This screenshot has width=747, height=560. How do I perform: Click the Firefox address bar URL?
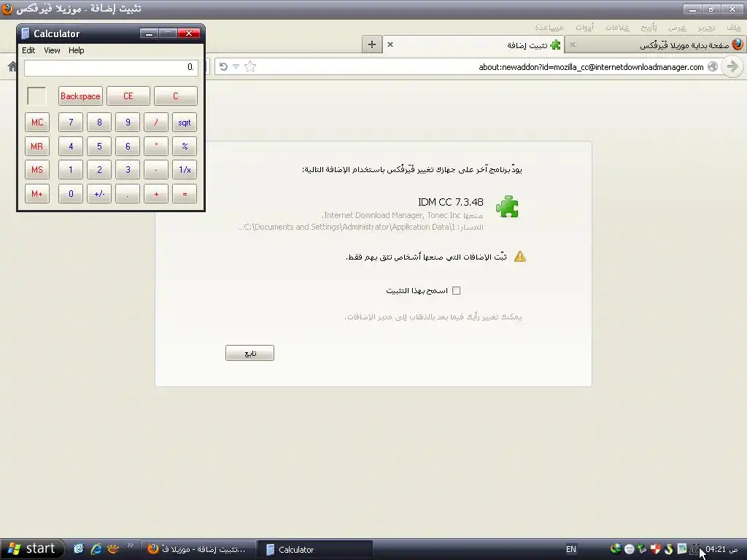click(591, 67)
